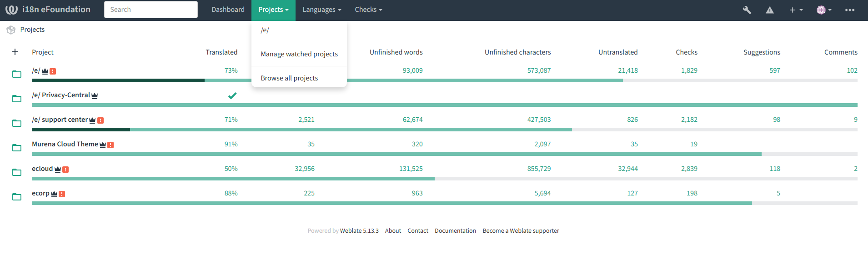
Task: Open the /e/ Privacy-Central project
Action: coord(61,95)
